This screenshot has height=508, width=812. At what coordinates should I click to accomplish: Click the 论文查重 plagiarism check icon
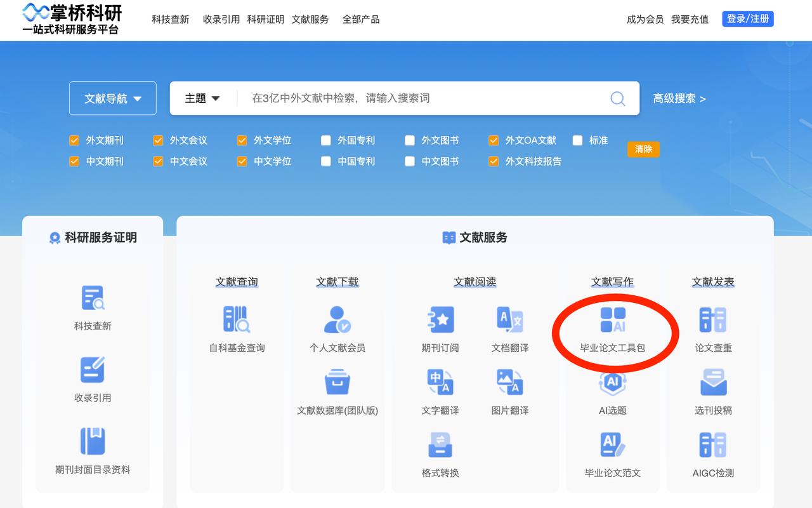tap(713, 319)
